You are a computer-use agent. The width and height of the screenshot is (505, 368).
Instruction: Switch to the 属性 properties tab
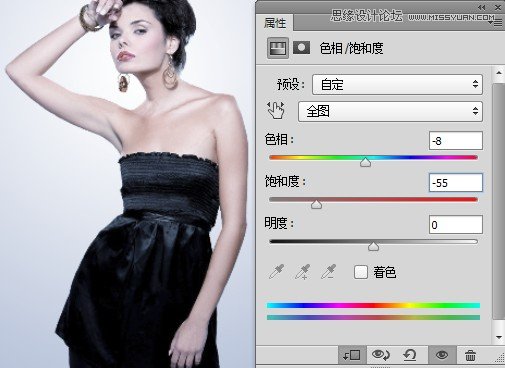coord(275,23)
